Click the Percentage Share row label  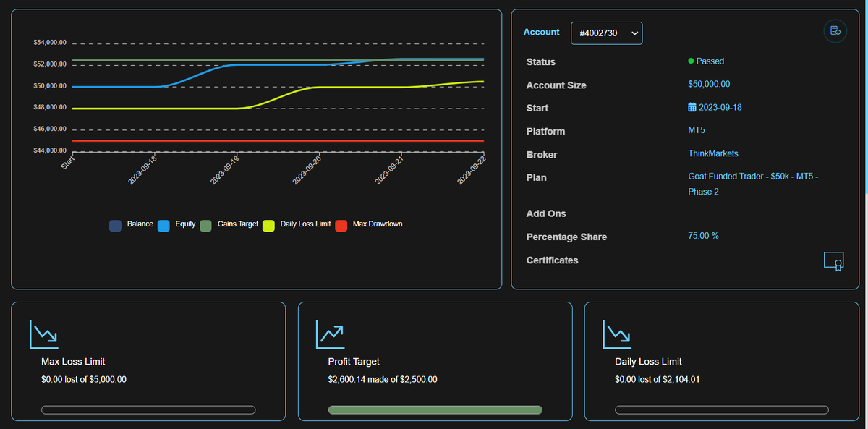(566, 237)
